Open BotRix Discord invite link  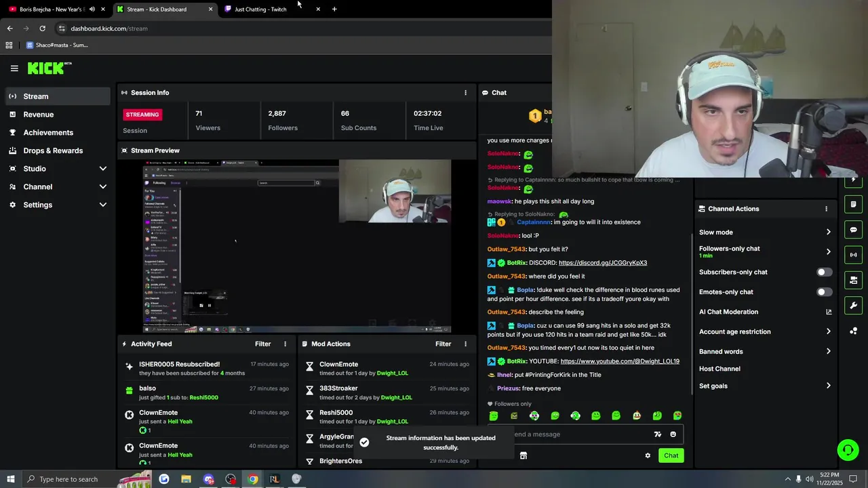pyautogui.click(x=603, y=263)
